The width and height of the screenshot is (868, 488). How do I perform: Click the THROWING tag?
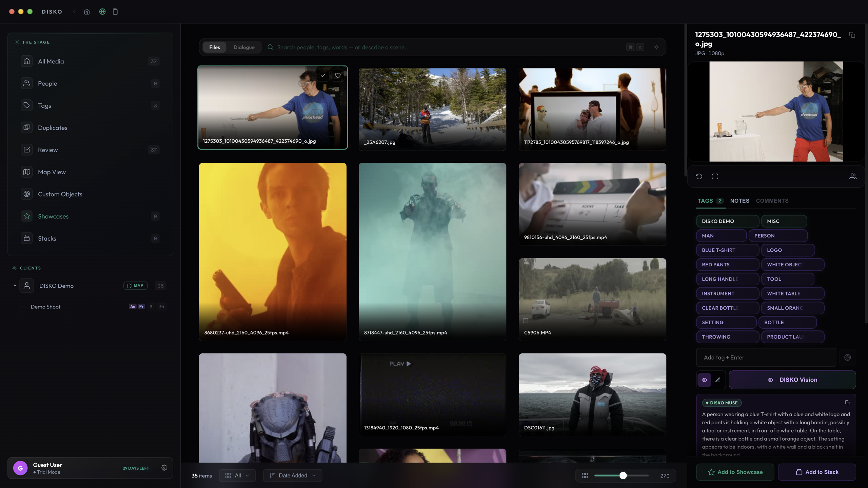coord(727,337)
